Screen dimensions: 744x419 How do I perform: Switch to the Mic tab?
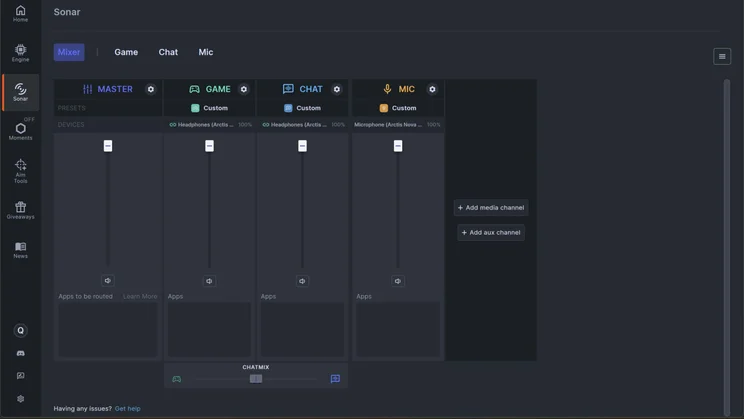(x=205, y=52)
